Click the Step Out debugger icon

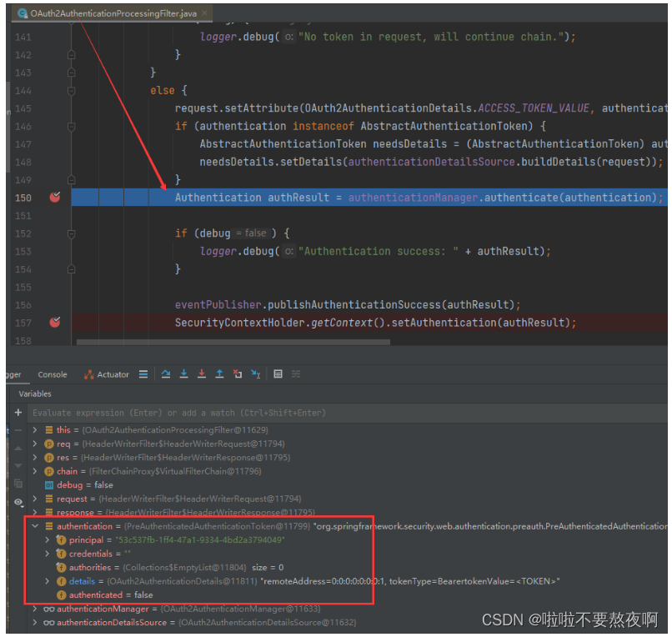click(219, 374)
